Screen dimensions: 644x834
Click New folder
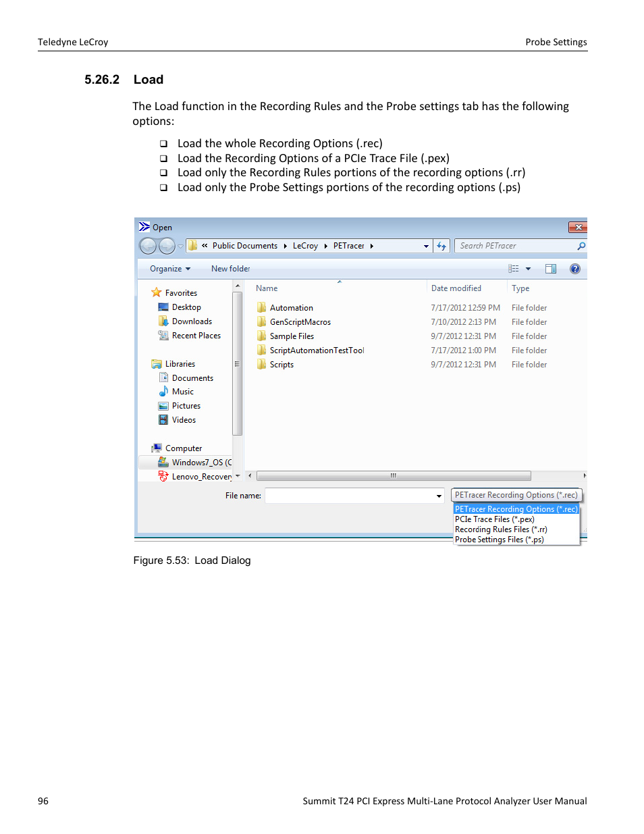click(230, 268)
